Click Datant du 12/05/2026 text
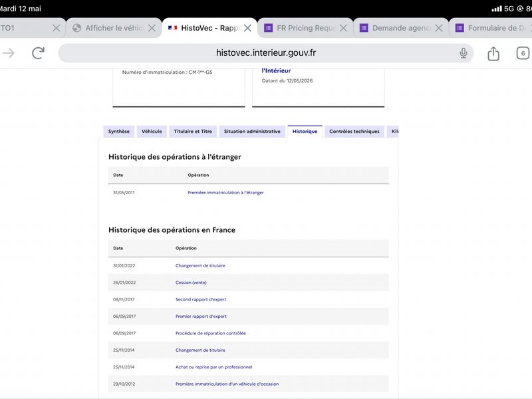Image resolution: width=532 pixels, height=399 pixels. pos(287,80)
